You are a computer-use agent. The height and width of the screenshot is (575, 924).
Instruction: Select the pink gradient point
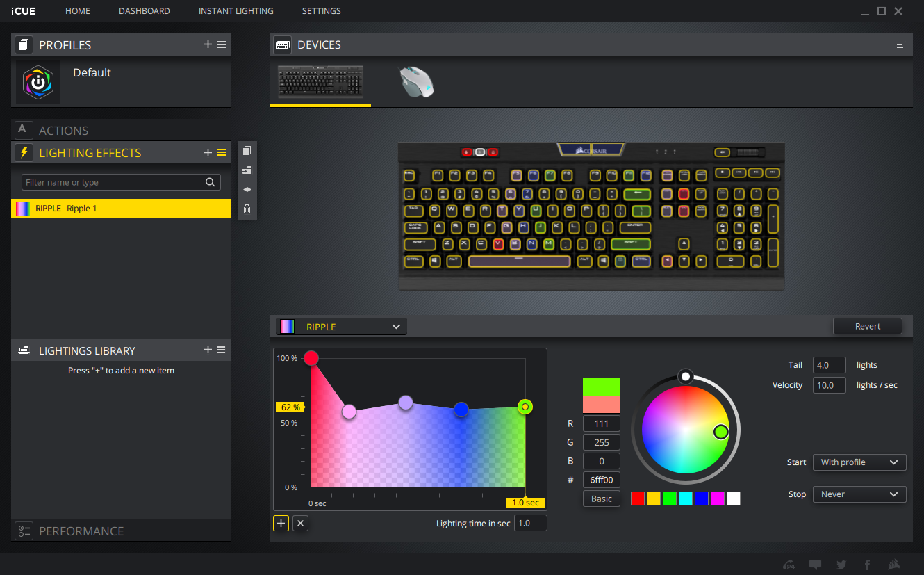349,412
